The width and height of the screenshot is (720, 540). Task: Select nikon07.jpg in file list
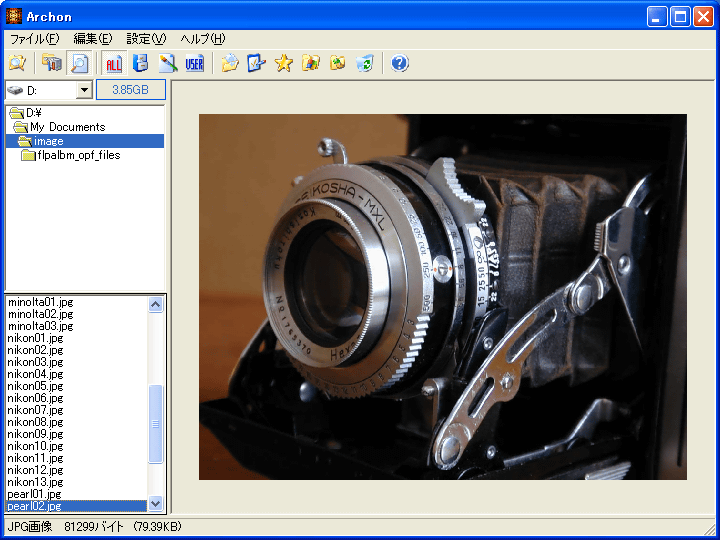[x=35, y=410]
